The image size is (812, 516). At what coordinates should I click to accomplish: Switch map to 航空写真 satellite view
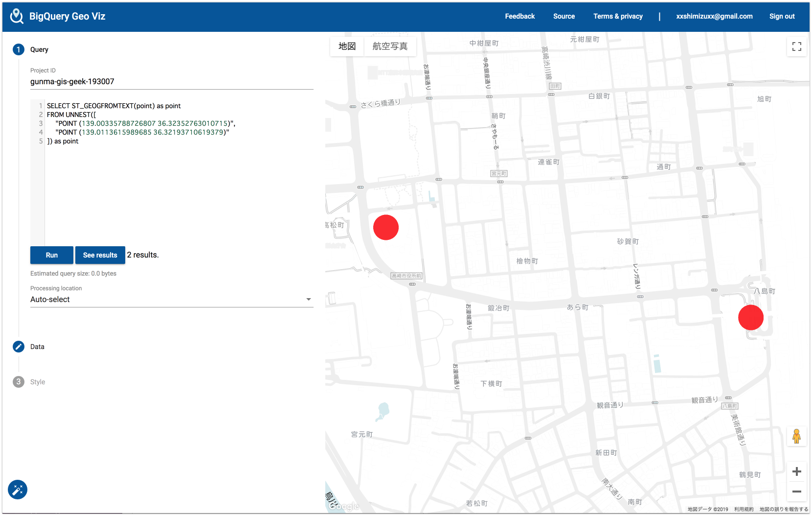pyautogui.click(x=390, y=46)
